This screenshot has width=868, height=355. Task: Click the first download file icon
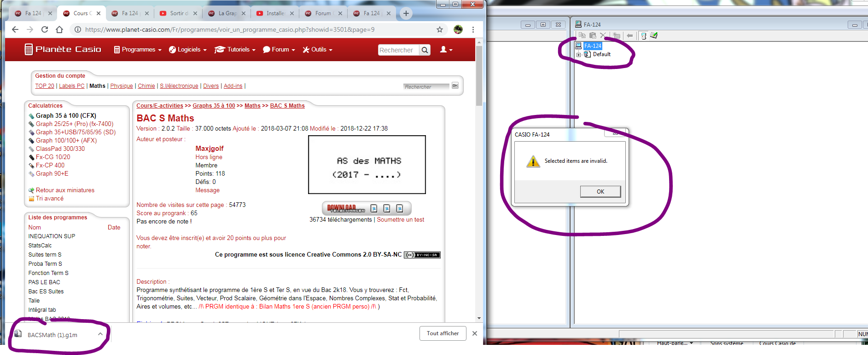[374, 208]
